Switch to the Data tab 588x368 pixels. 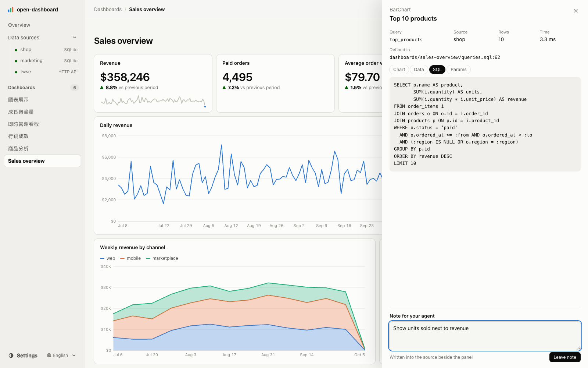point(419,70)
